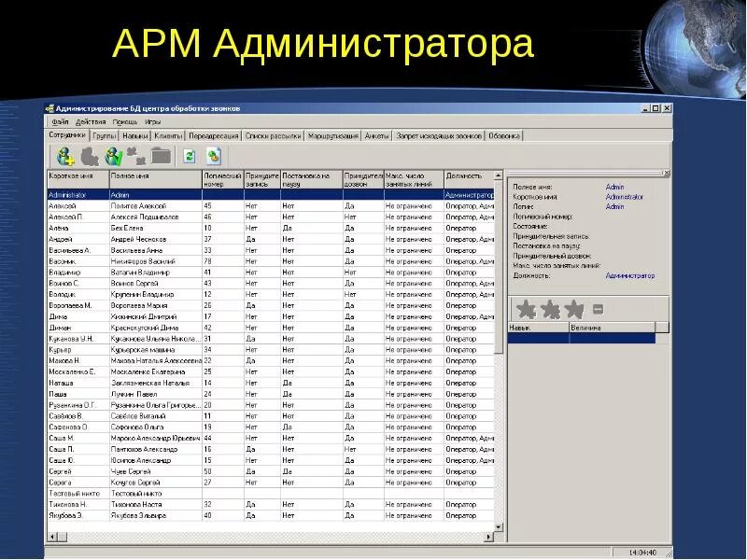Click the Администратор value in details panel
This screenshot has width=747, height=560.
(630, 275)
